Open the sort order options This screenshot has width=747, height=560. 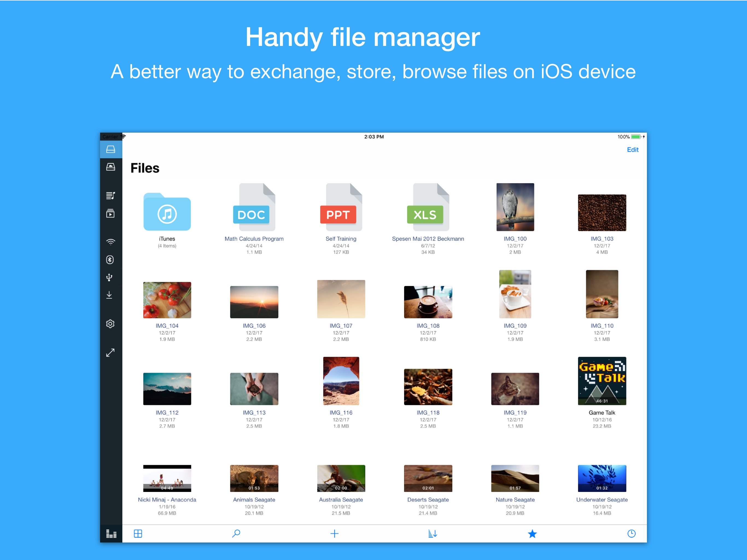(x=433, y=534)
